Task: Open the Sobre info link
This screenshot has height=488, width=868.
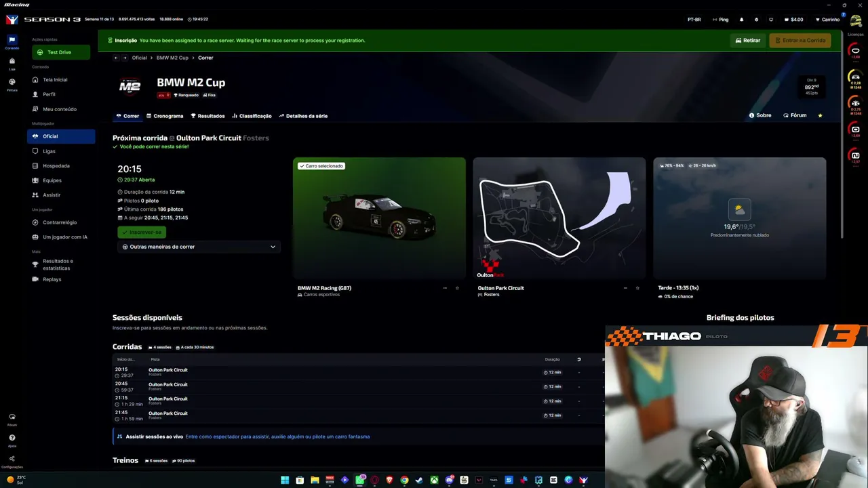Action: (760, 116)
